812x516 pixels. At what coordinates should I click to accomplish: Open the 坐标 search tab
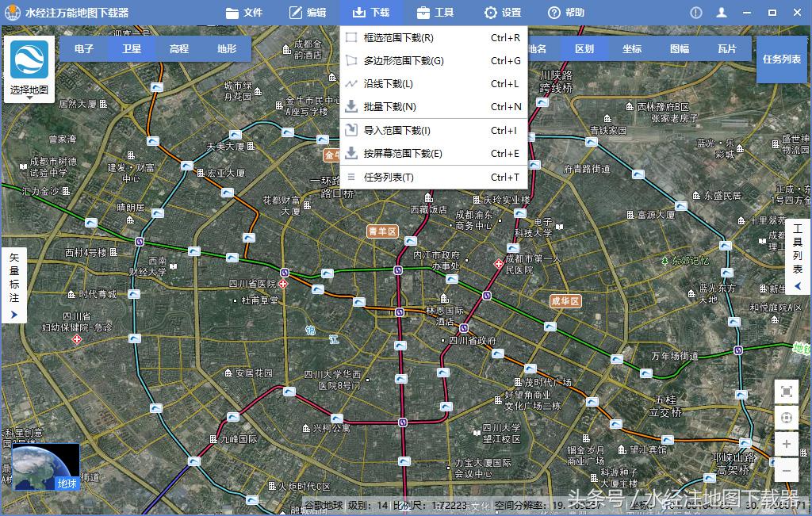click(x=632, y=48)
